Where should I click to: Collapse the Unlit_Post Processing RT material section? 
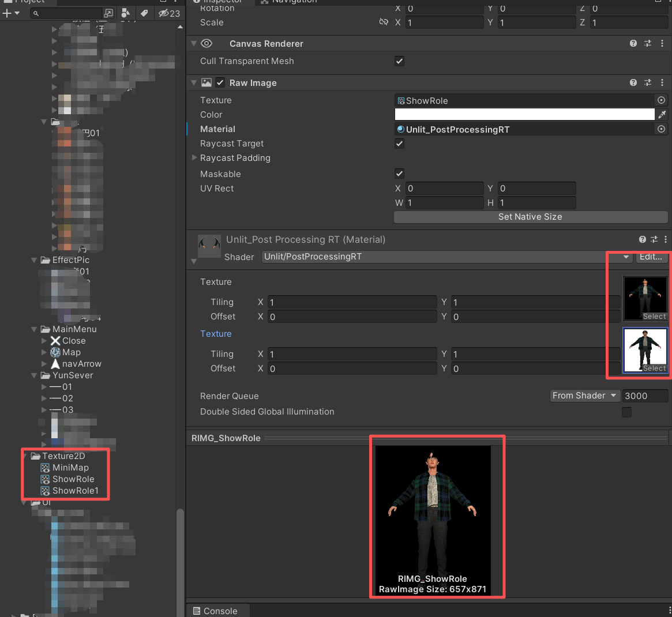(194, 261)
